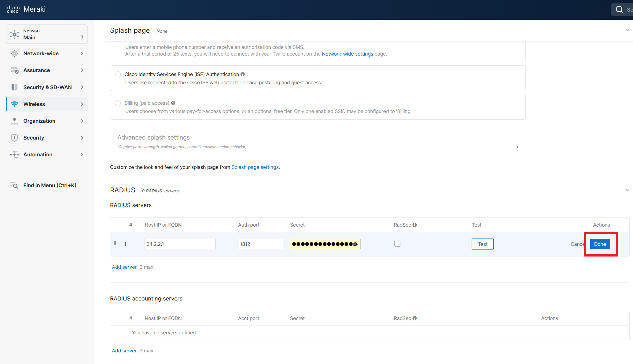Click info icon next to Cisco ISE Authentication
The height and width of the screenshot is (364, 633).
pos(243,74)
